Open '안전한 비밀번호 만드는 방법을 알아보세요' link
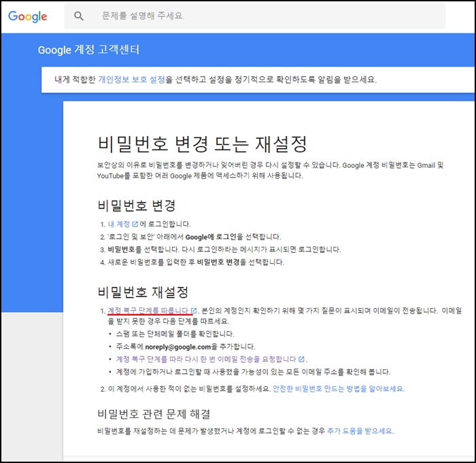476x463 pixels. (x=338, y=389)
